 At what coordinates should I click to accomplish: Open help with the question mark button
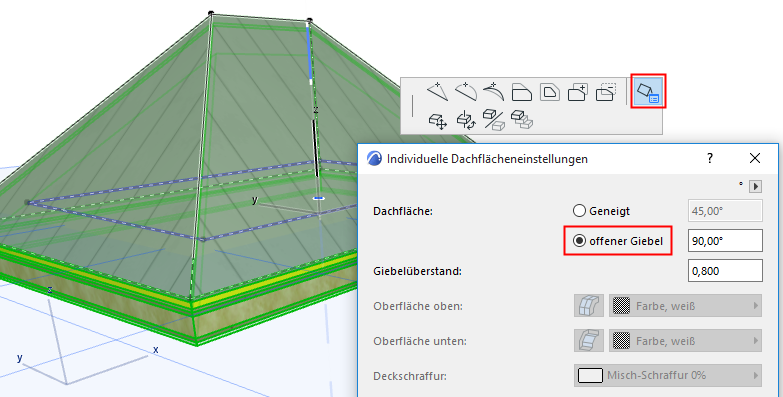710,158
